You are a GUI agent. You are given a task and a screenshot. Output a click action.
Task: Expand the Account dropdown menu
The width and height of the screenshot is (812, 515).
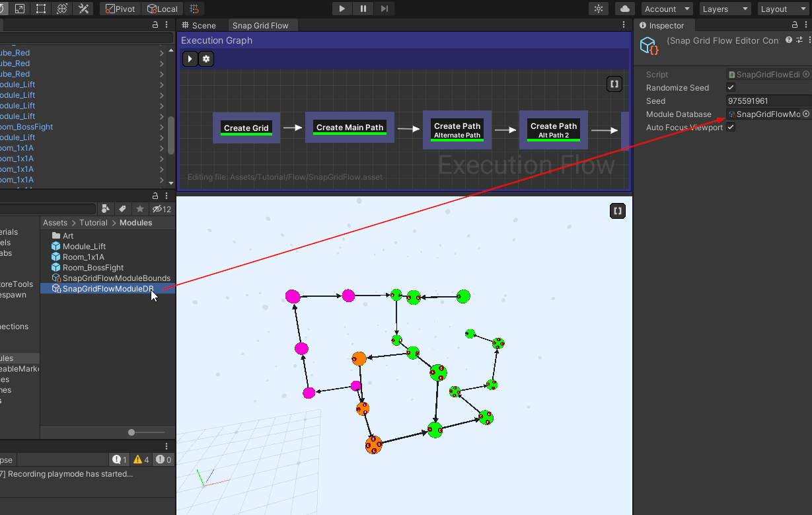pyautogui.click(x=667, y=9)
